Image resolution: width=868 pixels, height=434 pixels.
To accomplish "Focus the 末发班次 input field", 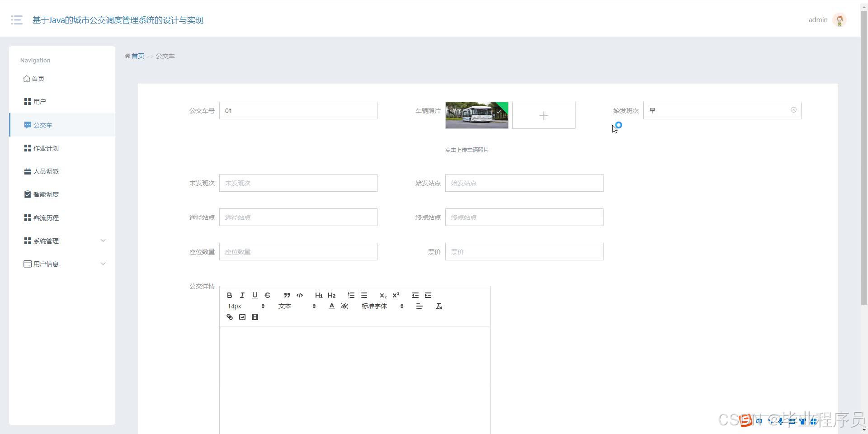I will [298, 183].
